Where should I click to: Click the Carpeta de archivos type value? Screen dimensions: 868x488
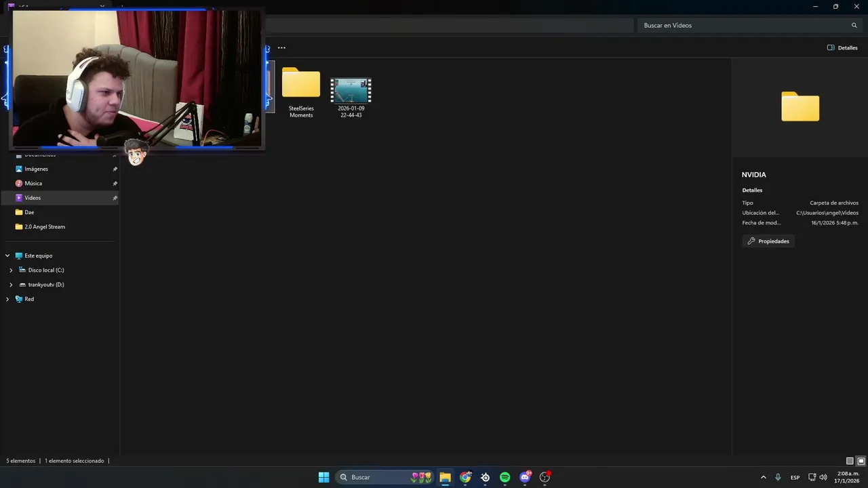[834, 203]
